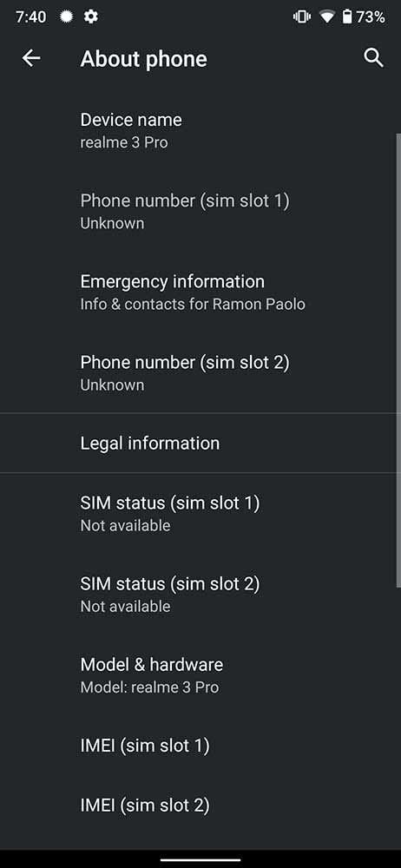Viewport: 401px width, 868px height.
Task: Tap the Wi-Fi status icon
Action: coord(327,17)
